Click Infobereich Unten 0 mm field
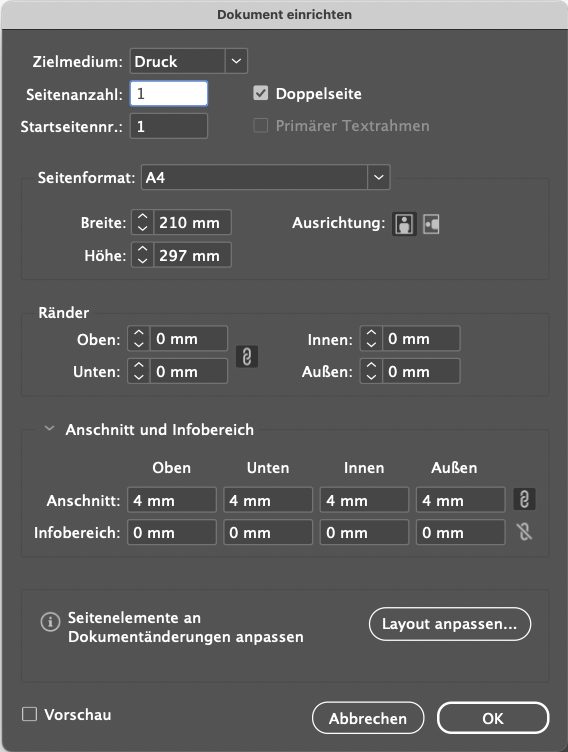The image size is (568, 752). 268,532
